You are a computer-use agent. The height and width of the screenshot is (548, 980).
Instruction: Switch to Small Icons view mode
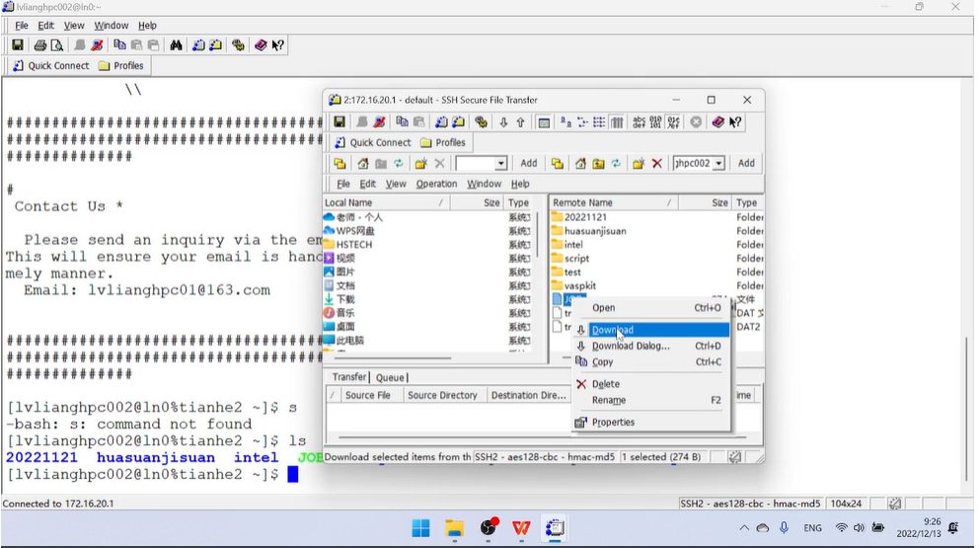click(x=582, y=122)
